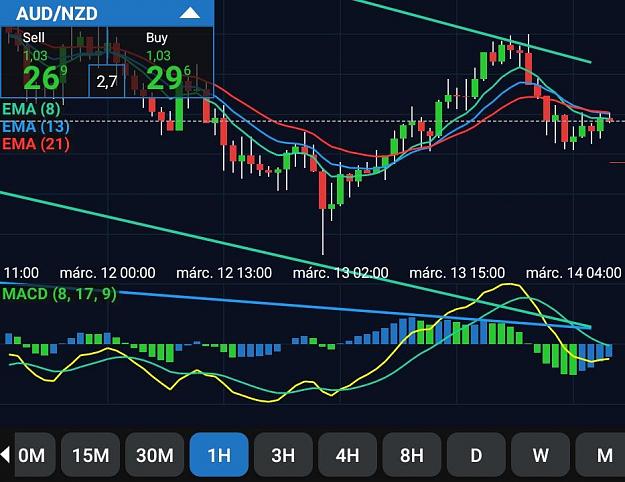625x482 pixels.
Task: Choose the monthly M timeframe
Action: click(x=601, y=455)
